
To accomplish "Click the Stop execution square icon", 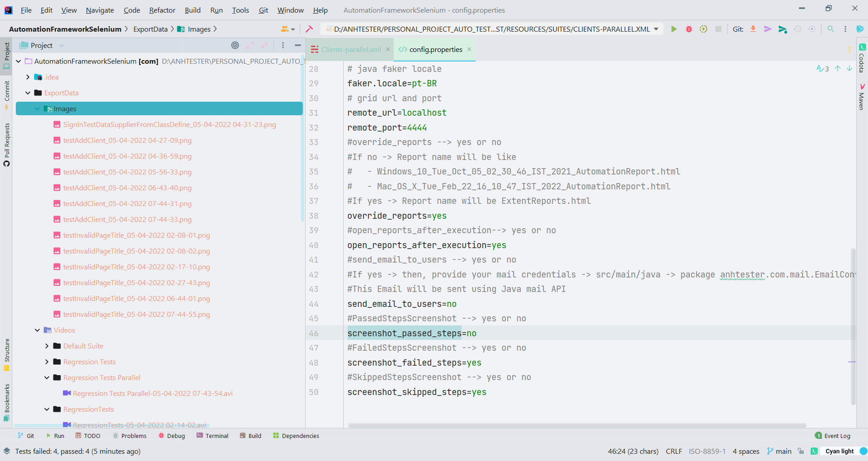I will coord(718,29).
